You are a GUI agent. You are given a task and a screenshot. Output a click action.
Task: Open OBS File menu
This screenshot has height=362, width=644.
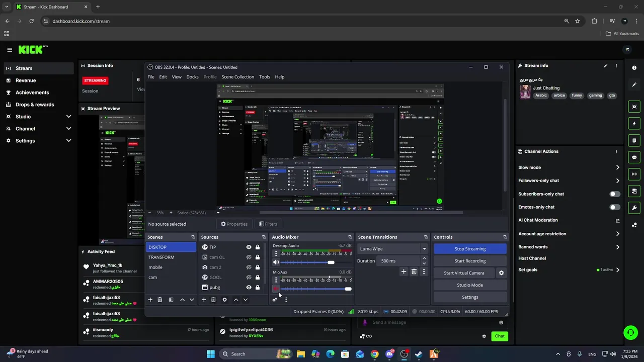click(151, 77)
